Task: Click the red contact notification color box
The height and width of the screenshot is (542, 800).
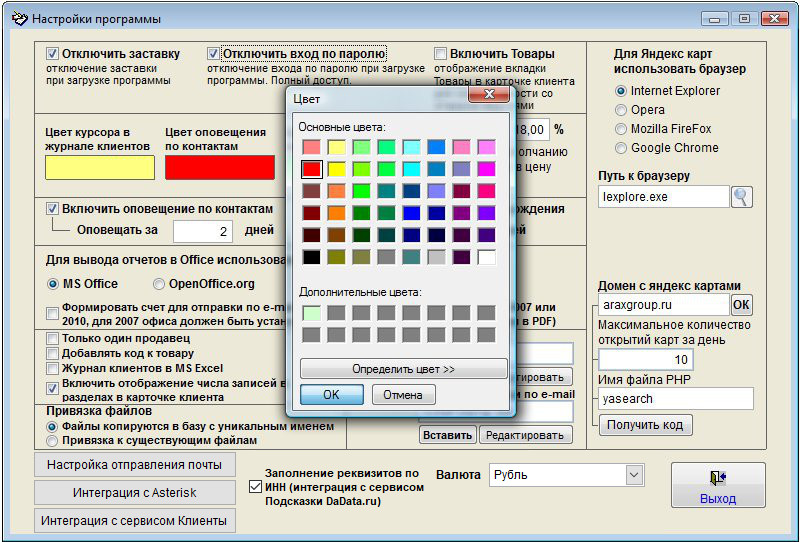Action: pos(219,167)
